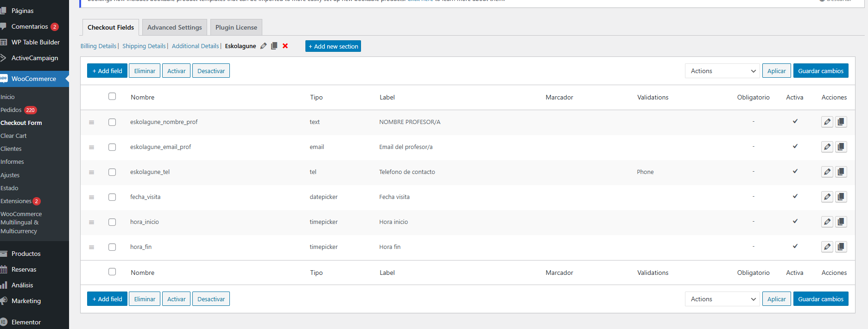
Task: Edit eskolagune_tel field pencil icon
Action: click(827, 172)
